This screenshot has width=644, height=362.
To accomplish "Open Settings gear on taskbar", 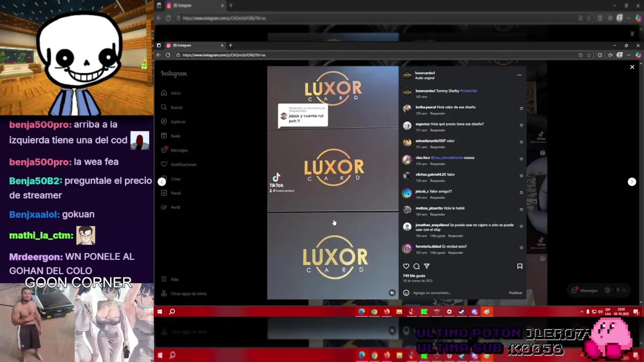I will tap(449, 312).
